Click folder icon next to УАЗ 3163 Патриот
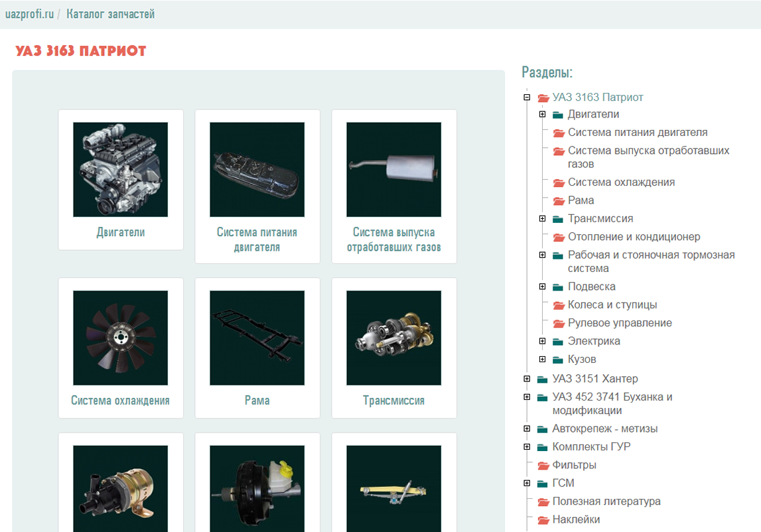 click(x=543, y=98)
